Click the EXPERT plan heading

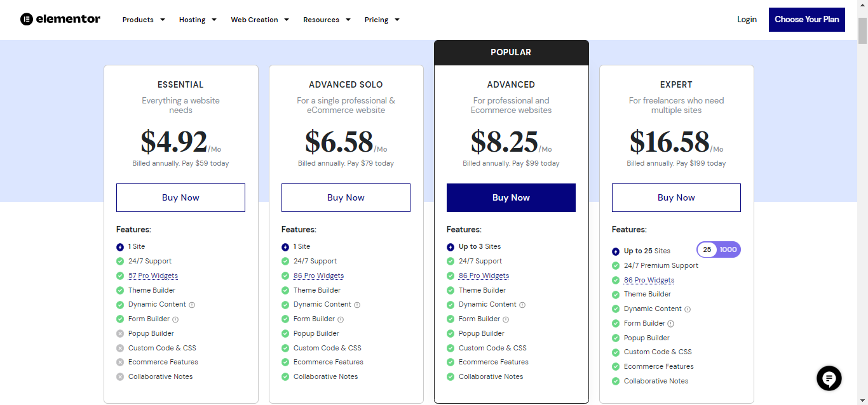[676, 84]
